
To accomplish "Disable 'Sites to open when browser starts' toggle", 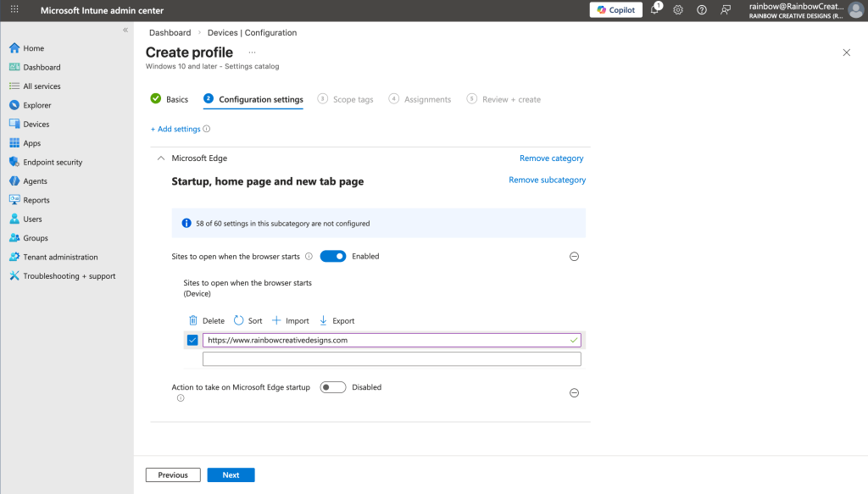I will point(333,256).
